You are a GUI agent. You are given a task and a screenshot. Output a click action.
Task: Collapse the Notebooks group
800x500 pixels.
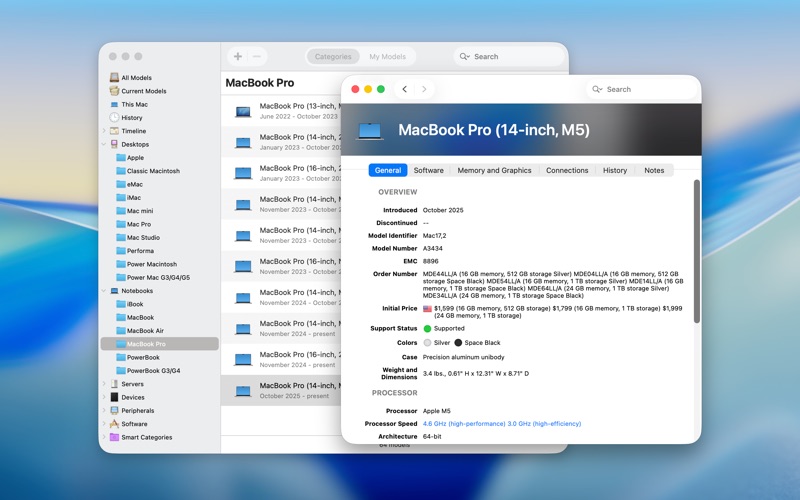click(104, 291)
